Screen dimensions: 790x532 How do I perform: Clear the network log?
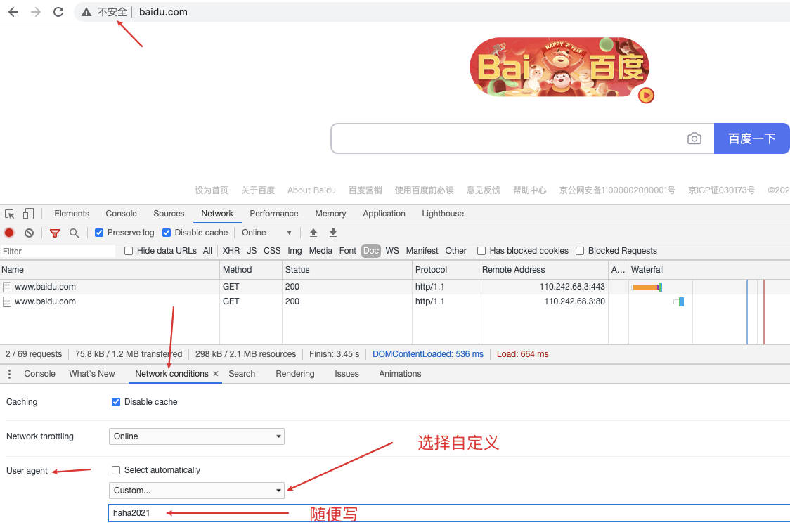click(30, 233)
